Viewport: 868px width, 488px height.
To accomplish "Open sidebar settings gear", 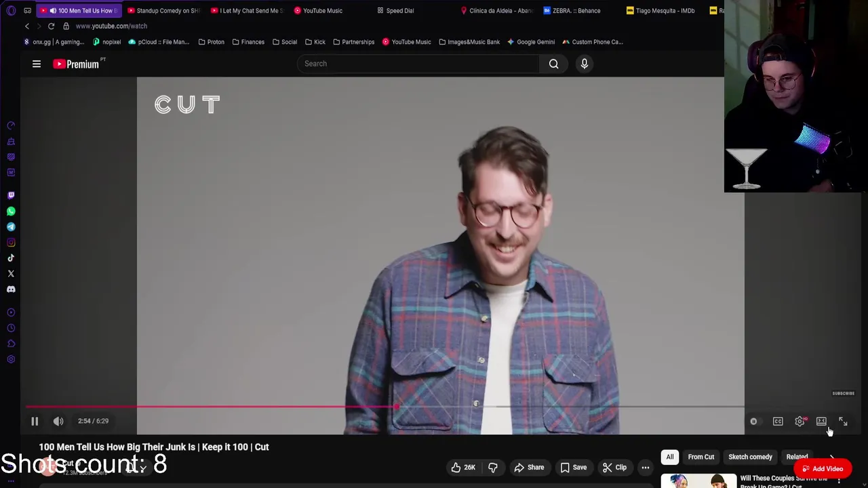I will (11, 359).
